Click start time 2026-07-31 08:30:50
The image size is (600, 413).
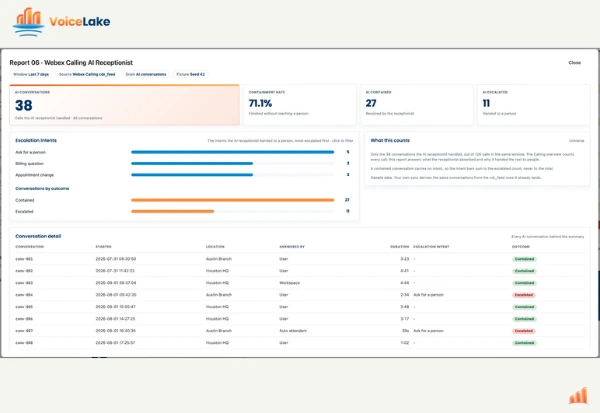tap(116, 259)
